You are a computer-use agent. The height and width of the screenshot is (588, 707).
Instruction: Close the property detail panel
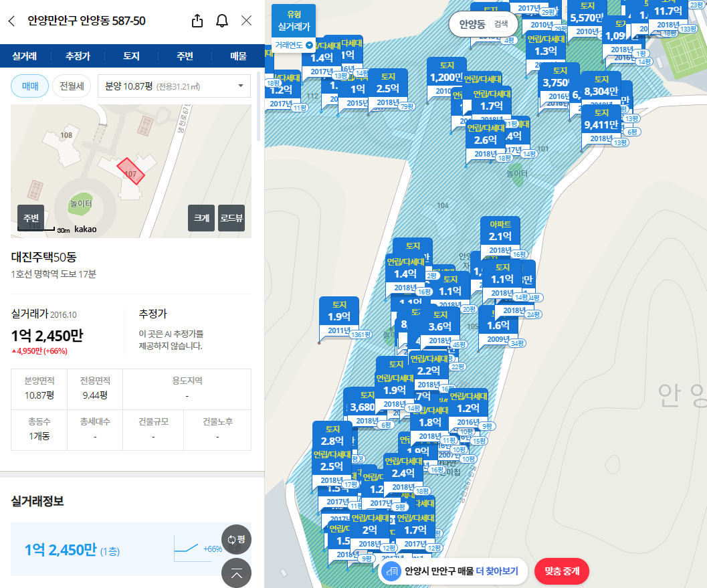point(246,21)
